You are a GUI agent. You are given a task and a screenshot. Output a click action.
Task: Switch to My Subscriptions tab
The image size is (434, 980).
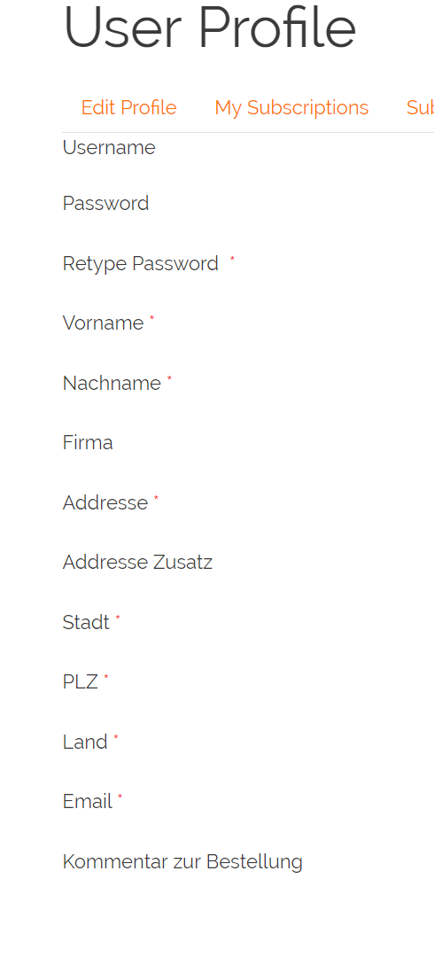pos(291,107)
